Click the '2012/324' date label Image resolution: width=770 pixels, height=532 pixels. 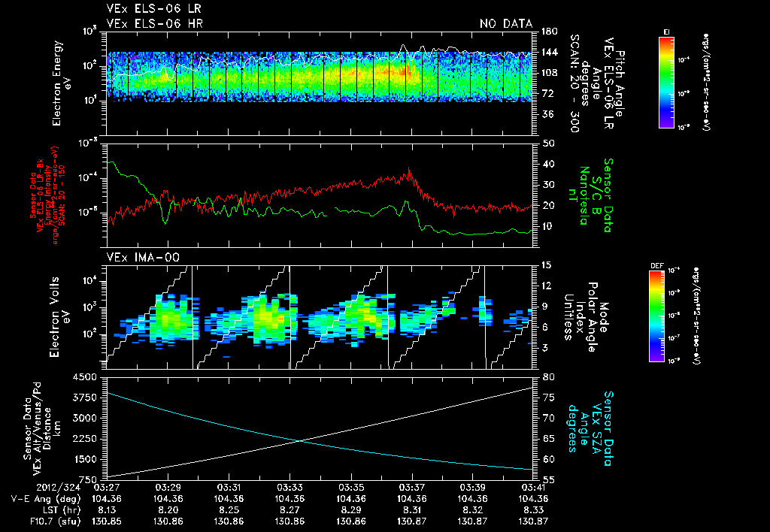click(x=59, y=488)
